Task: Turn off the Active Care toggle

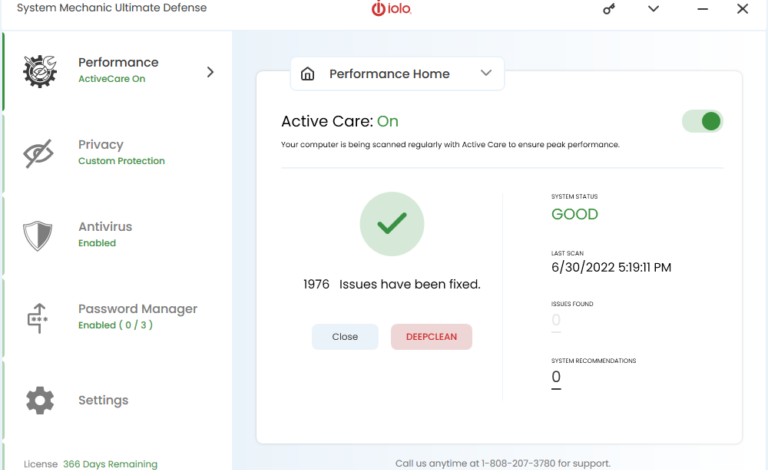Action: (702, 121)
